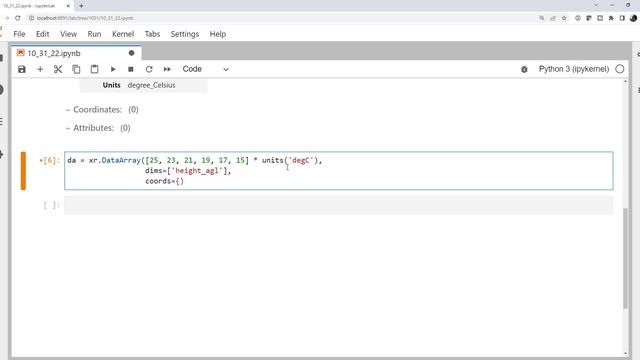Open the View menu
Viewport: 640px width, 360px height.
click(x=68, y=34)
